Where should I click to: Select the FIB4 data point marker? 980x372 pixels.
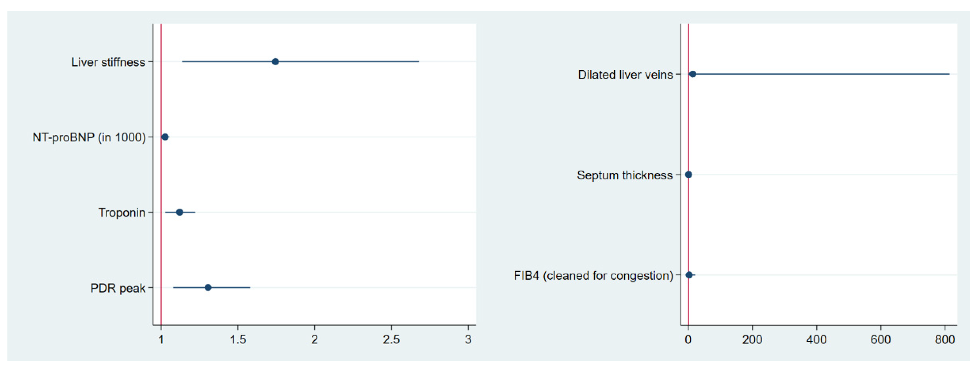click(x=689, y=275)
